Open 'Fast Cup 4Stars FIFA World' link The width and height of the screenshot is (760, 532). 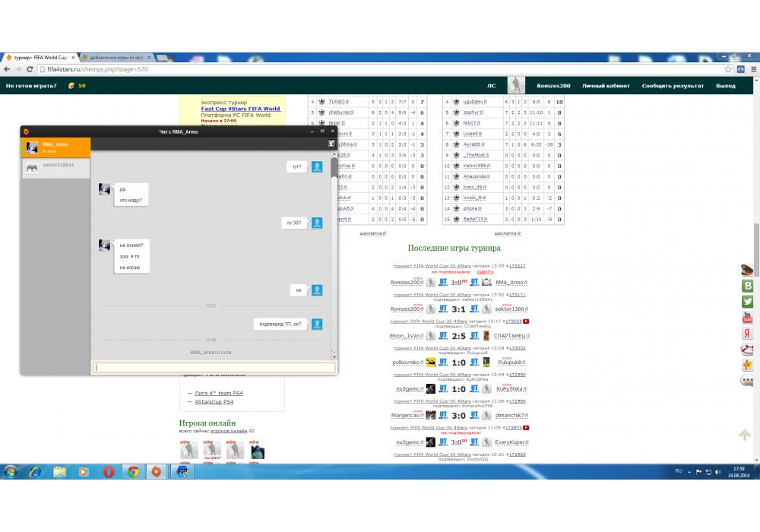point(240,109)
